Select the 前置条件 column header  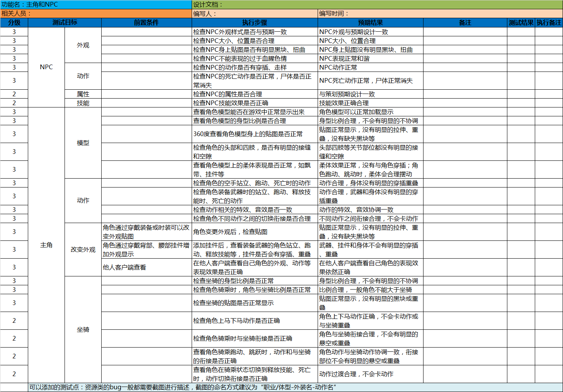146,22
